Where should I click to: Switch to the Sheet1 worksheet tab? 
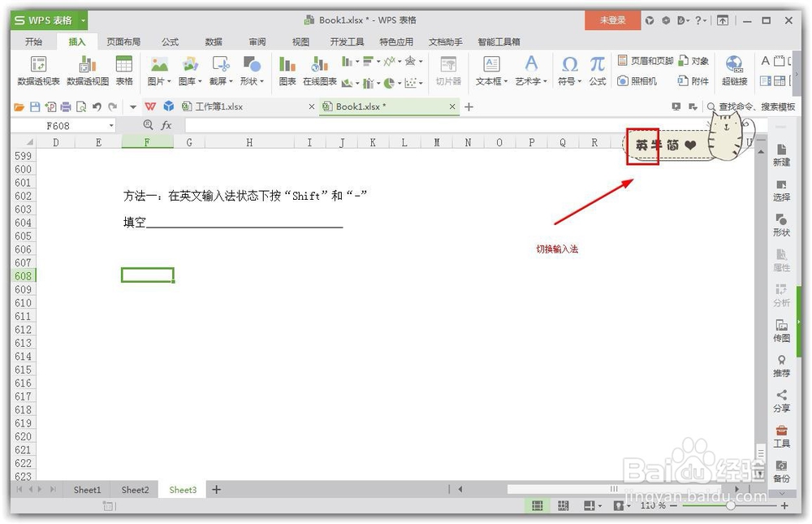87,490
